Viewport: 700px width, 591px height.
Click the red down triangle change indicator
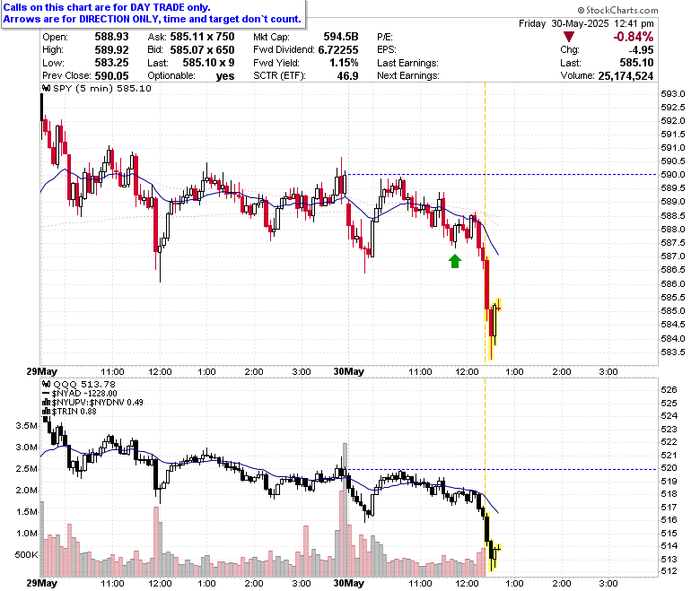569,37
